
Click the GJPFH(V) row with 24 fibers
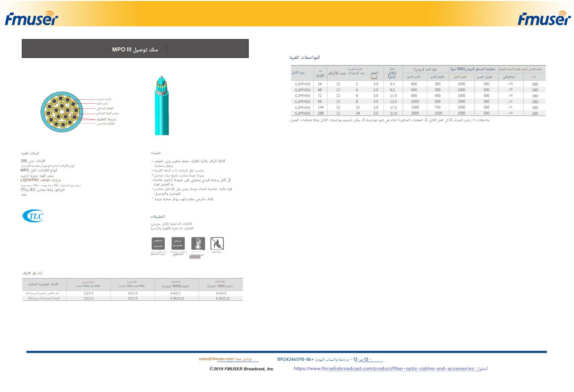[418, 84]
